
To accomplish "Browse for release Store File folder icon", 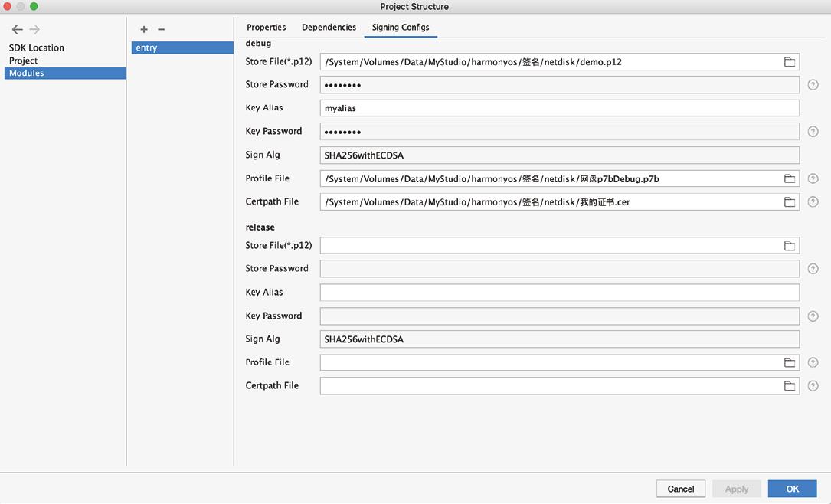I will click(789, 246).
